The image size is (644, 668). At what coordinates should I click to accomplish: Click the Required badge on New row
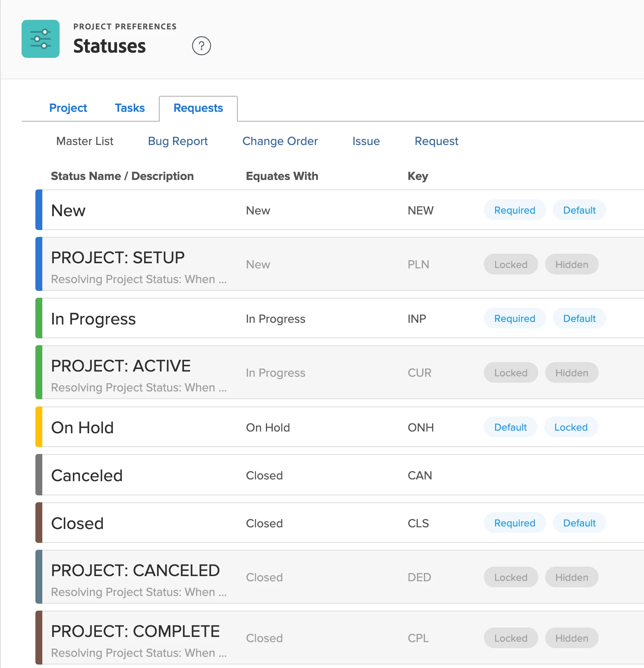point(515,210)
